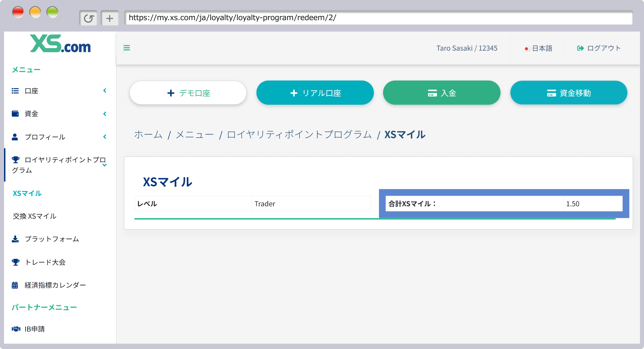Image resolution: width=644 pixels, height=349 pixels.
Task: Expand the 口座 sidebar menu chevron
Action: (x=105, y=91)
